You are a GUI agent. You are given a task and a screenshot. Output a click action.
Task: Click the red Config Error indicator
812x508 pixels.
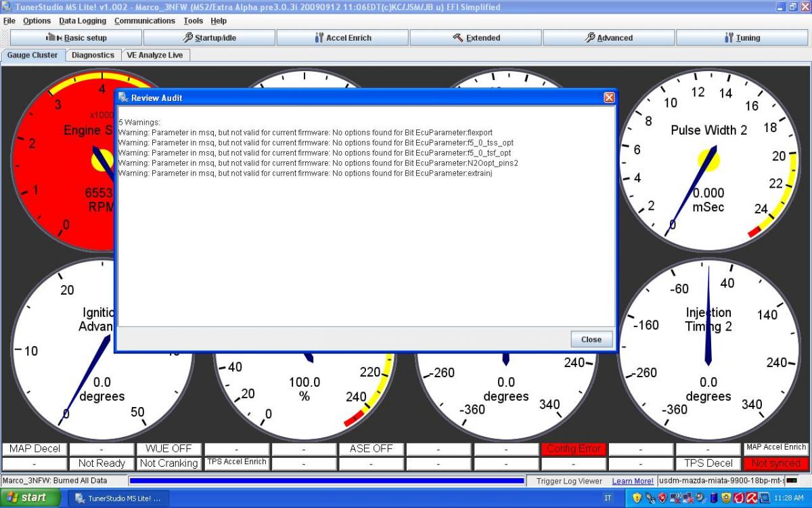572,448
